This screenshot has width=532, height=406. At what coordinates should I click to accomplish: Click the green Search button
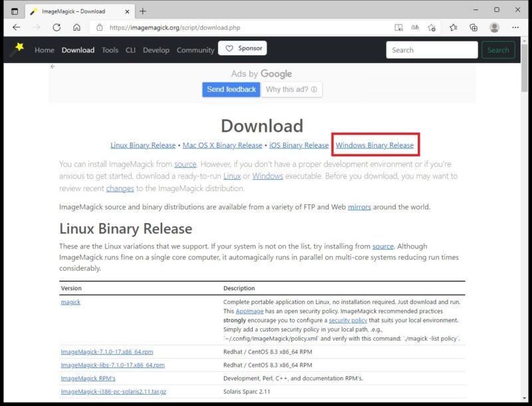point(497,50)
